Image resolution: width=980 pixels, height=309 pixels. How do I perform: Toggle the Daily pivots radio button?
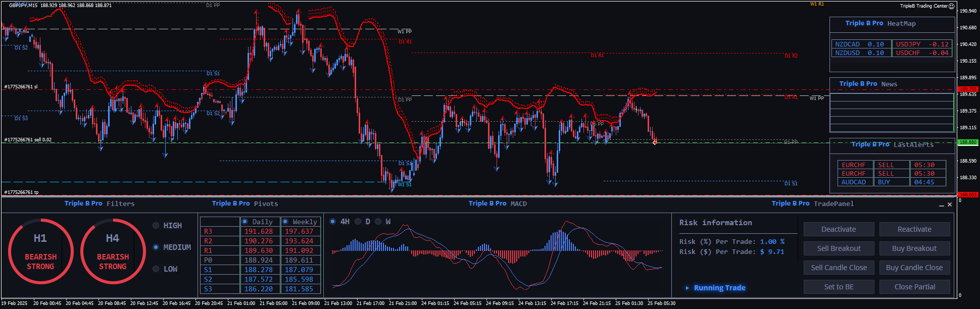[245, 222]
